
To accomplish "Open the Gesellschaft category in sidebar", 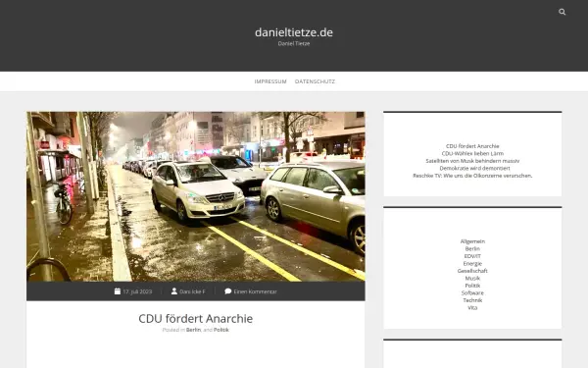I will pyautogui.click(x=472, y=271).
